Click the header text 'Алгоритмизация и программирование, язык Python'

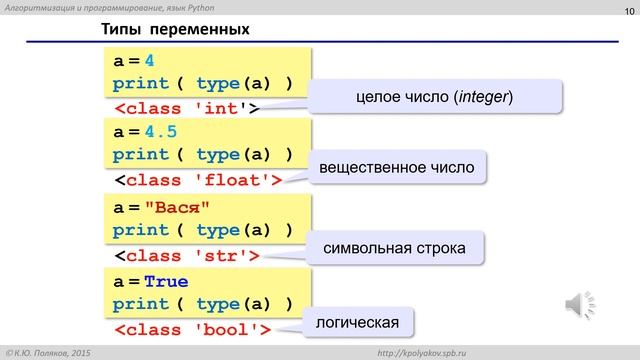(109, 7)
